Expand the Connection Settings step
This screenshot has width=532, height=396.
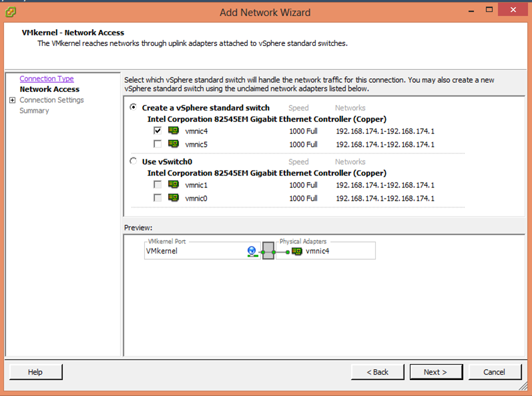(x=13, y=100)
